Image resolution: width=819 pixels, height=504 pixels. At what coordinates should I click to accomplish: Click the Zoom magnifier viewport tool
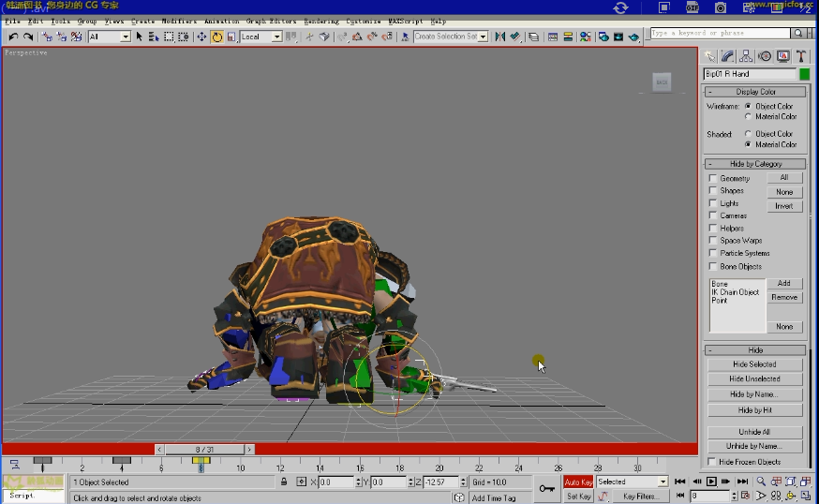761,482
